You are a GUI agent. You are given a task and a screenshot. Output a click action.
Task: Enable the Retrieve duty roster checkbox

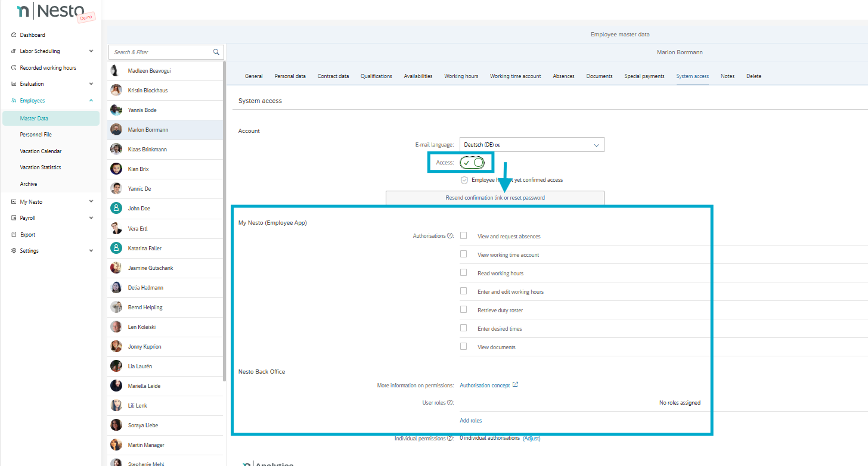coord(463,310)
